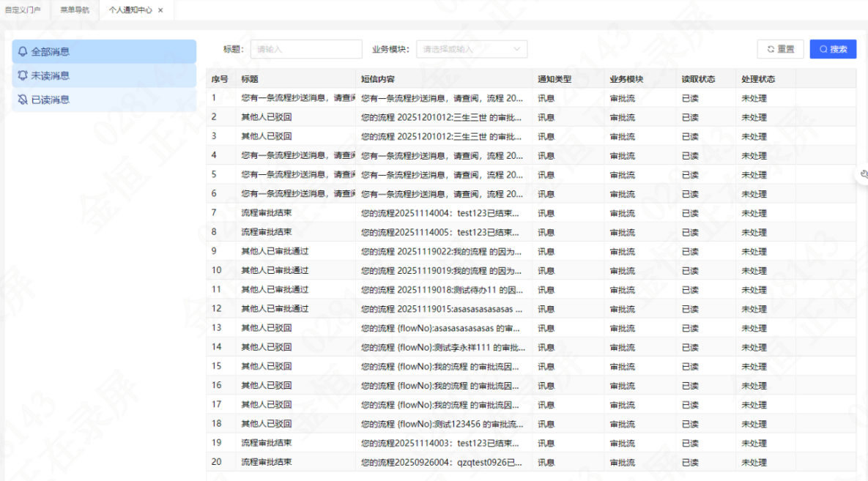Select row 9 title 其他人已审批通过
Viewport: 868px width, 481px height.
coord(275,251)
